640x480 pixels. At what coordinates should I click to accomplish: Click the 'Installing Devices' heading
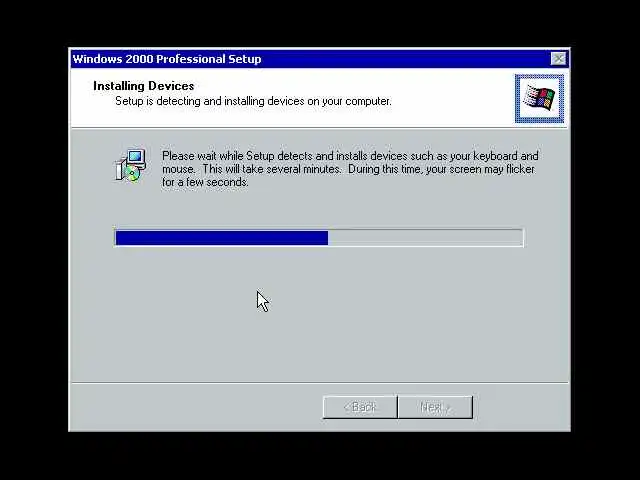144,86
